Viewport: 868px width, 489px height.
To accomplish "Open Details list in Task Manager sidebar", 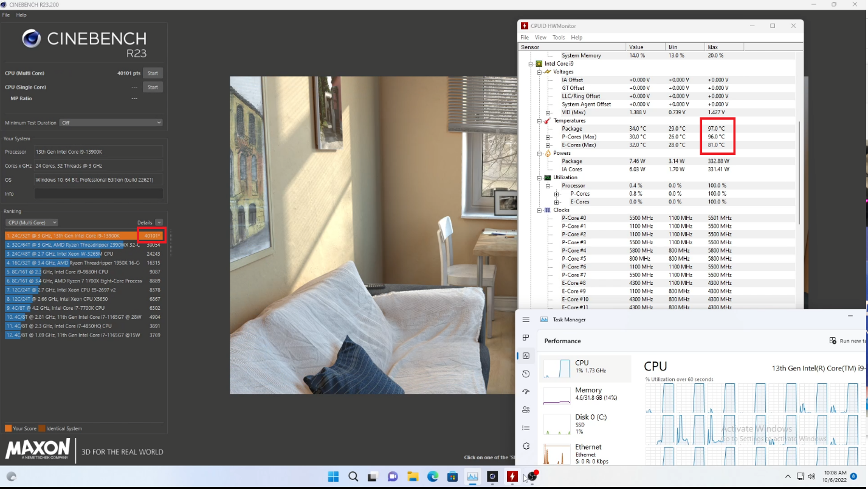I will click(x=526, y=428).
